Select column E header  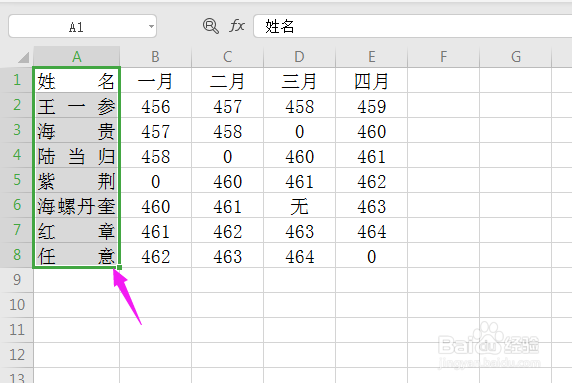[371, 57]
